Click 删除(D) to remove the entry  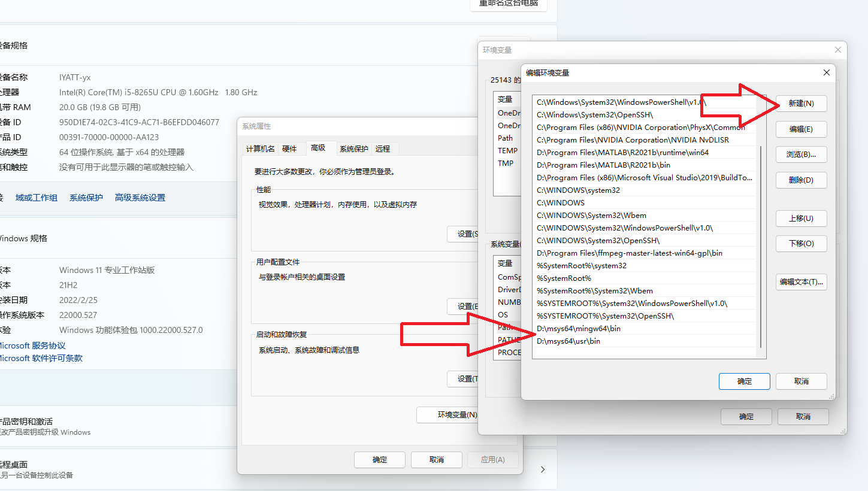pos(801,180)
